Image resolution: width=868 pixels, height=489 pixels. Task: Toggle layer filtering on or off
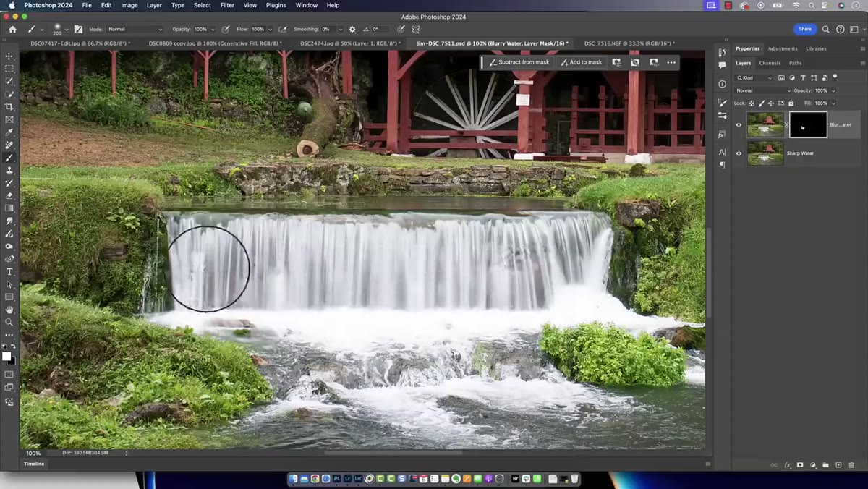835,77
